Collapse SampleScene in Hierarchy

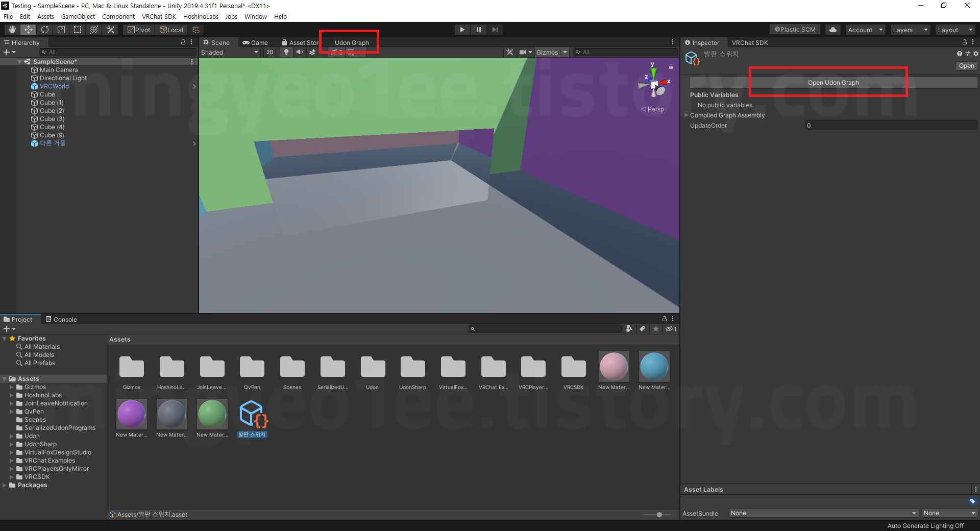coord(19,62)
